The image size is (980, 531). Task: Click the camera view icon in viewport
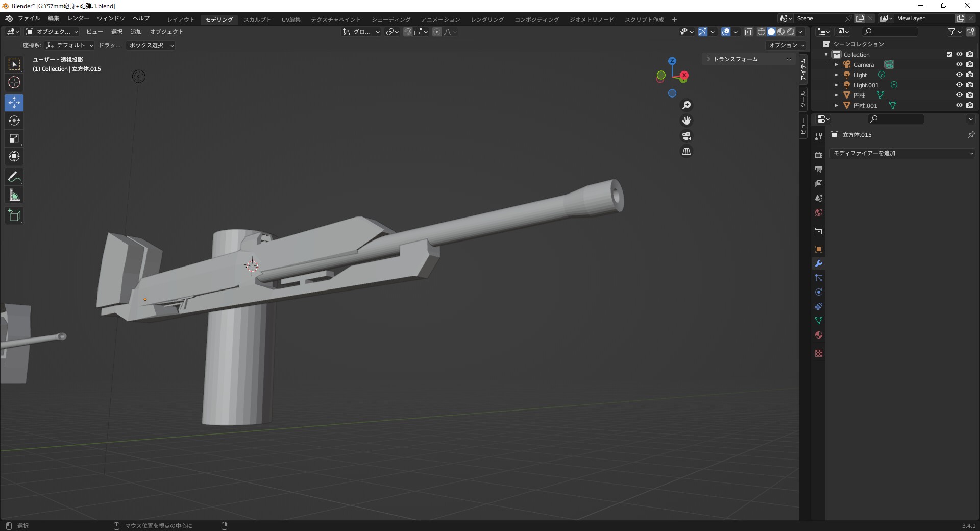[x=687, y=136]
